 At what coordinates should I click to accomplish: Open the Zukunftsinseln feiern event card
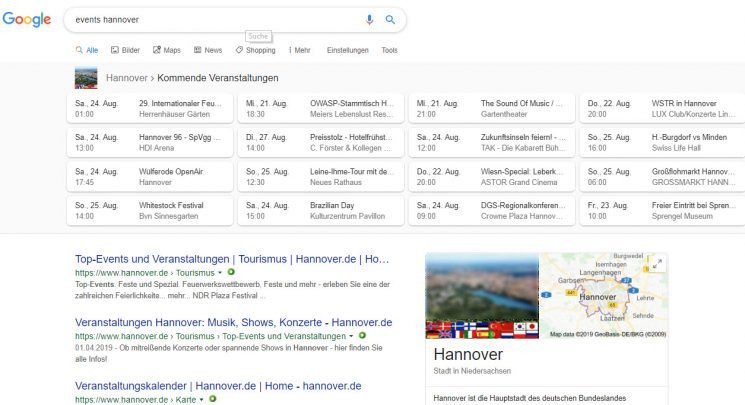492,142
